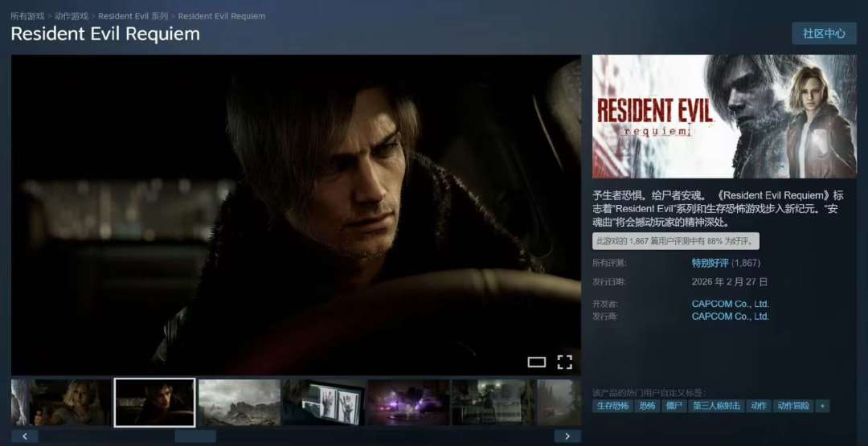Select thumbnail showing hand x-ray photos

tap(324, 403)
